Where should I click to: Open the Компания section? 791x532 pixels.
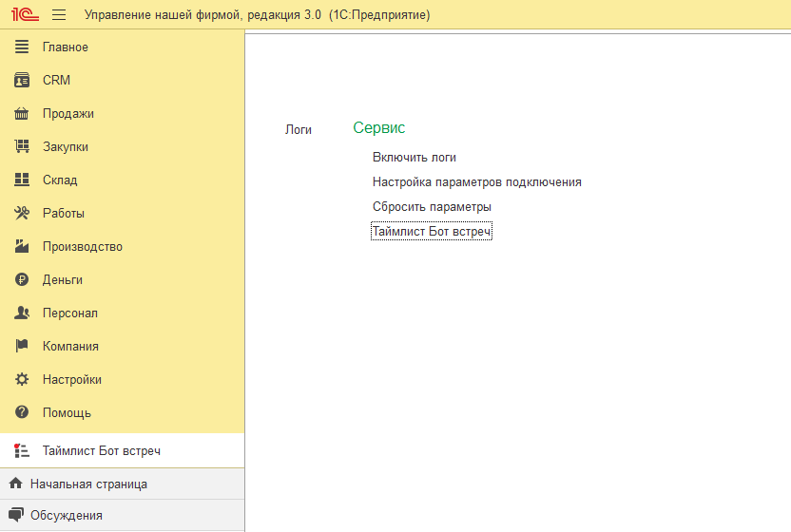click(70, 347)
